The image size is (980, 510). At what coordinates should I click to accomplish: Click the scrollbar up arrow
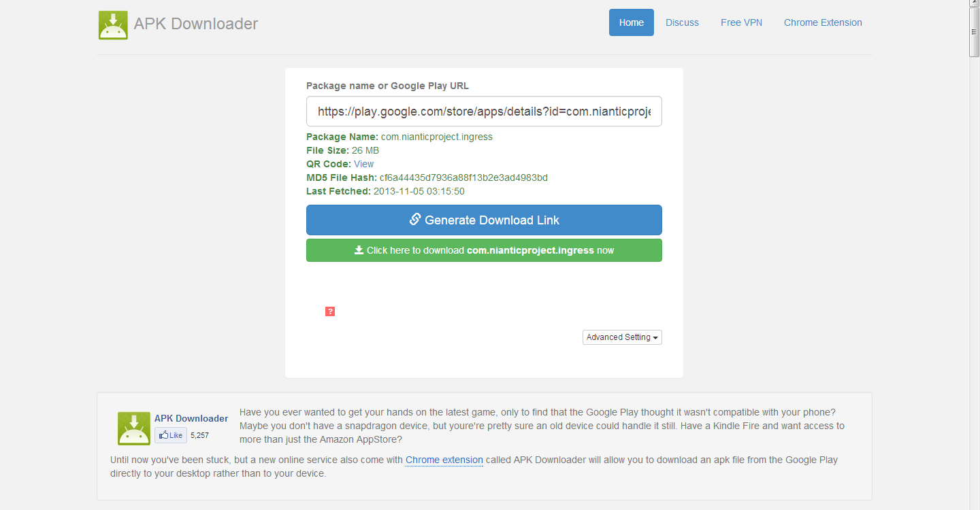(x=975, y=4)
